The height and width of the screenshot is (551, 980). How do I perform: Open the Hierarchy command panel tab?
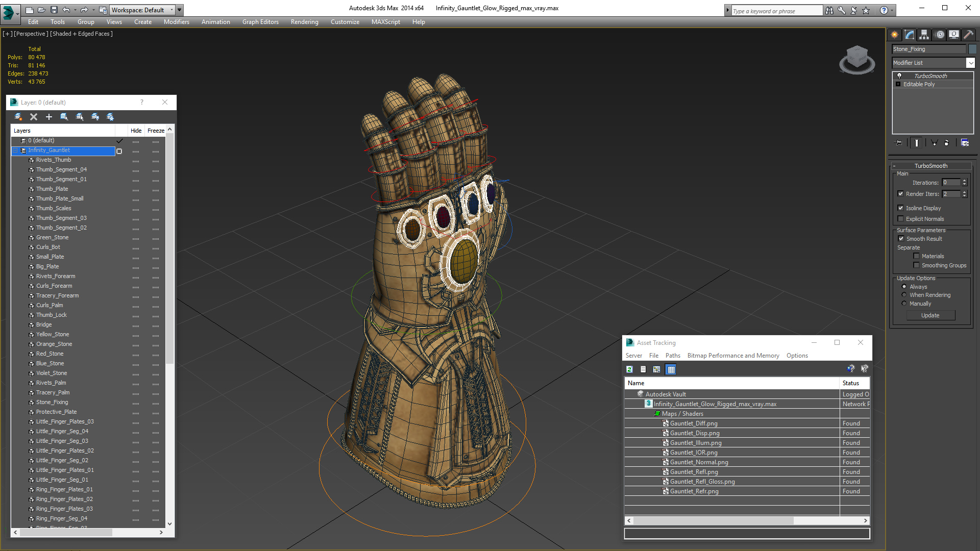click(x=924, y=35)
